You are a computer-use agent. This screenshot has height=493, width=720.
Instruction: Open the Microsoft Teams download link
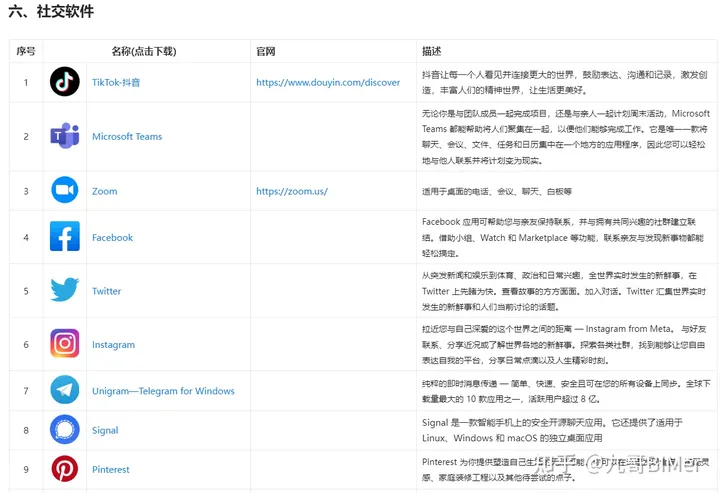(x=127, y=136)
